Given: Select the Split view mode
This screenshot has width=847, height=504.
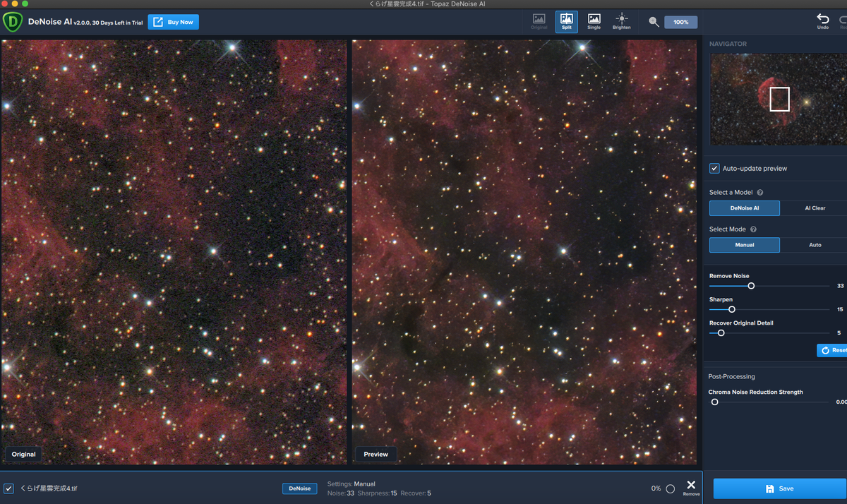Looking at the screenshot, I should tap(566, 22).
